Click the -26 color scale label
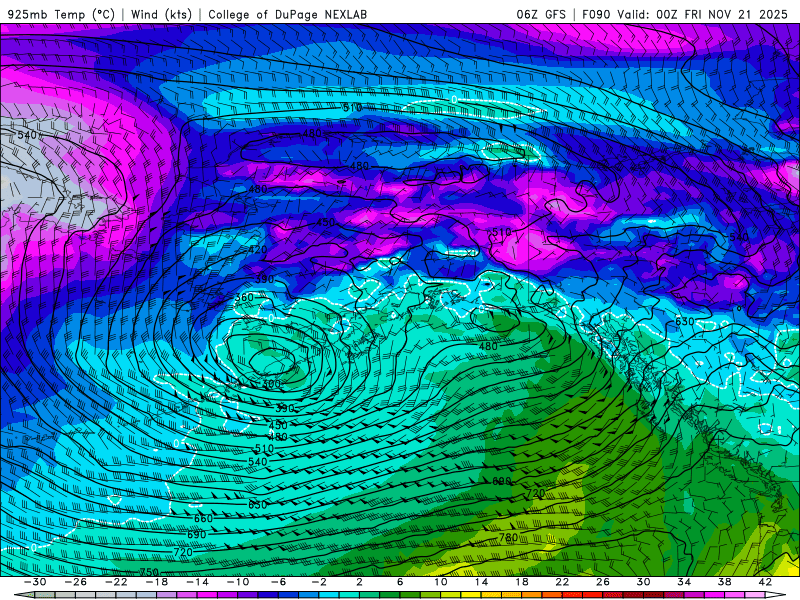Image resolution: width=800 pixels, height=600 pixels. click(x=76, y=582)
